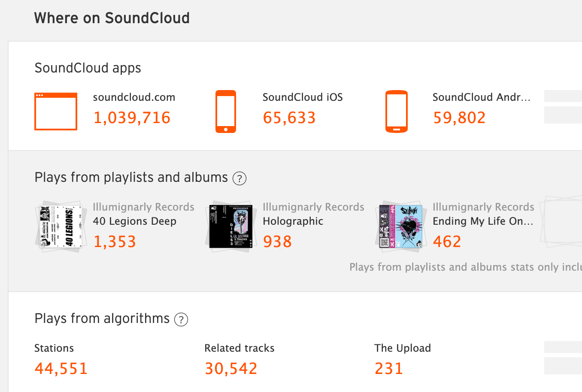Open the Ending My Life On album artwork
The image size is (582, 392).
point(400,226)
